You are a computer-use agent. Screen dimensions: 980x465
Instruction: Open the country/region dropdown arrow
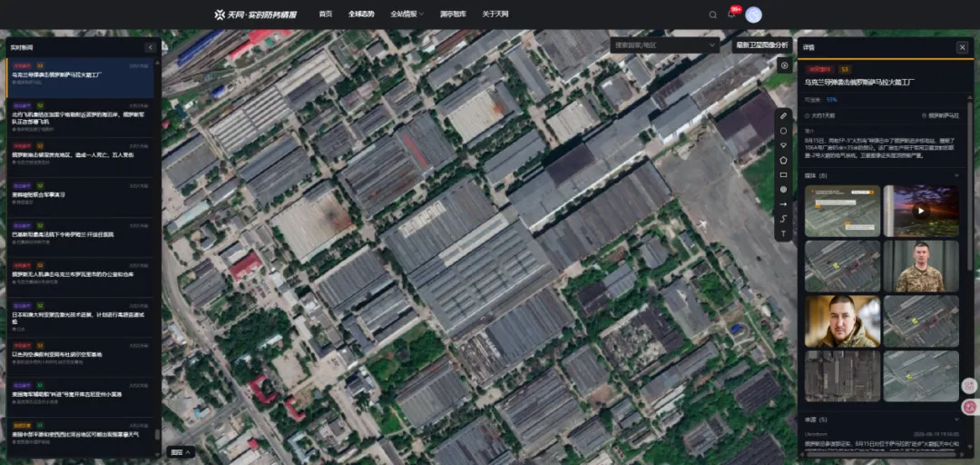coord(712,45)
